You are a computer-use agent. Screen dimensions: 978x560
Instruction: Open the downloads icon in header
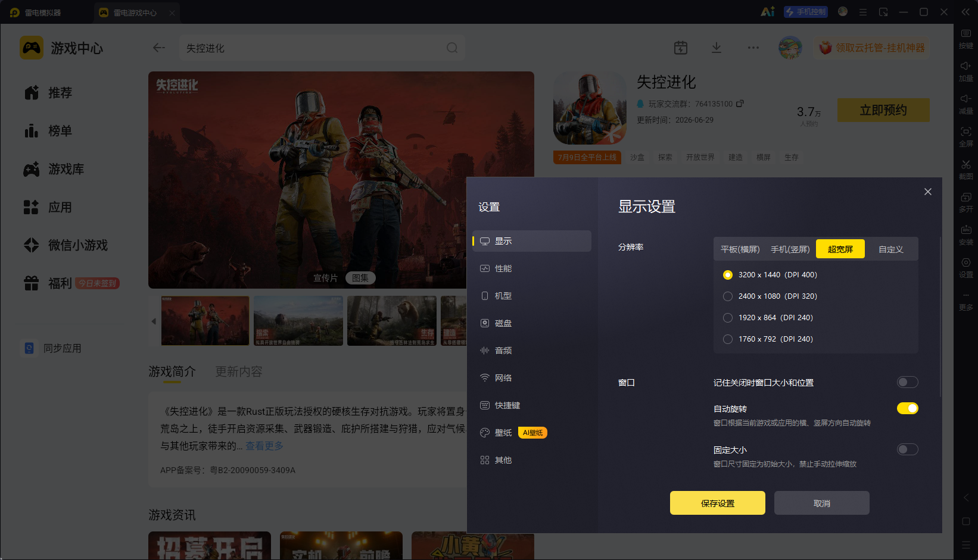tap(717, 48)
